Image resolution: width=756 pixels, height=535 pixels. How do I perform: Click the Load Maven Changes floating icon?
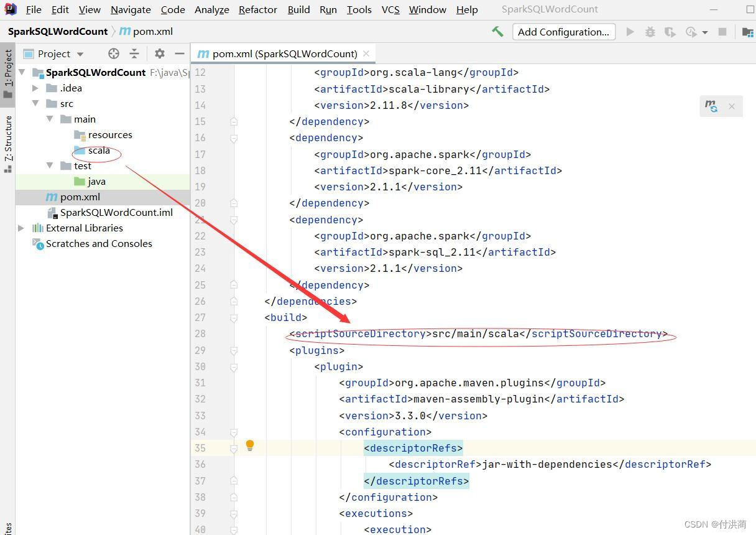click(x=711, y=106)
